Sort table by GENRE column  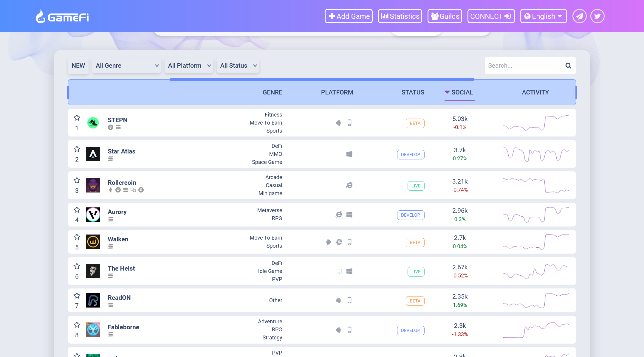point(273,92)
